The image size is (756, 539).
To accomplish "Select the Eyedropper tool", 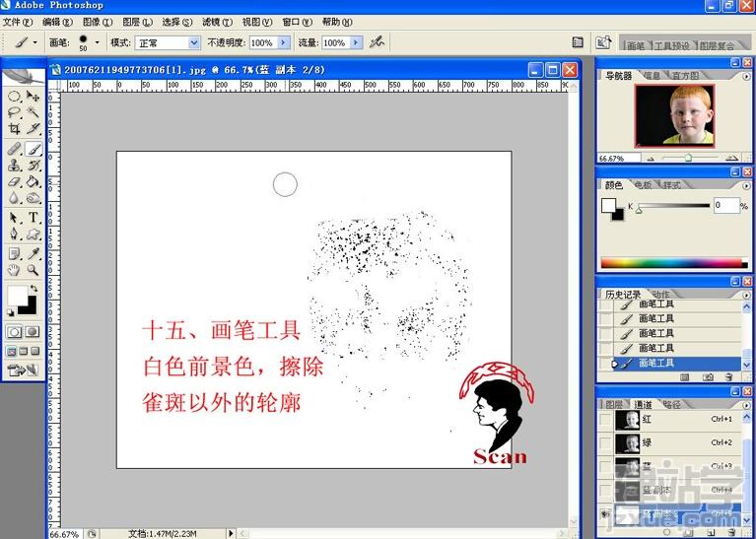I will point(33,253).
